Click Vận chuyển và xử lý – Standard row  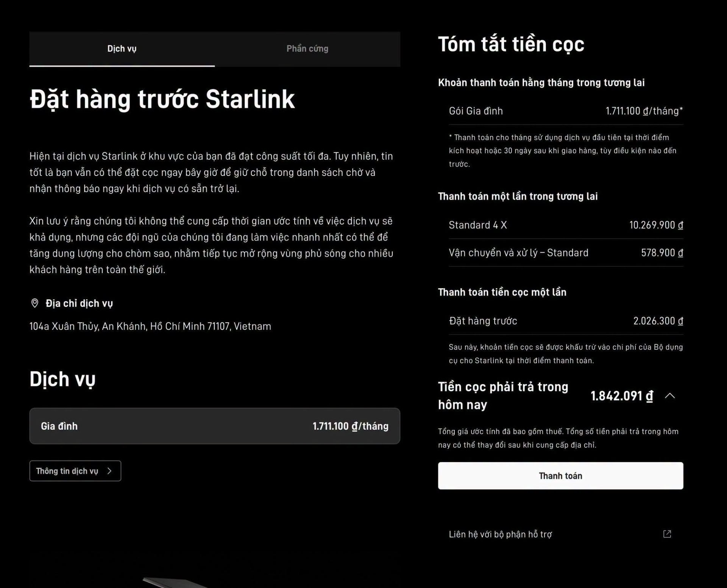coord(566,253)
